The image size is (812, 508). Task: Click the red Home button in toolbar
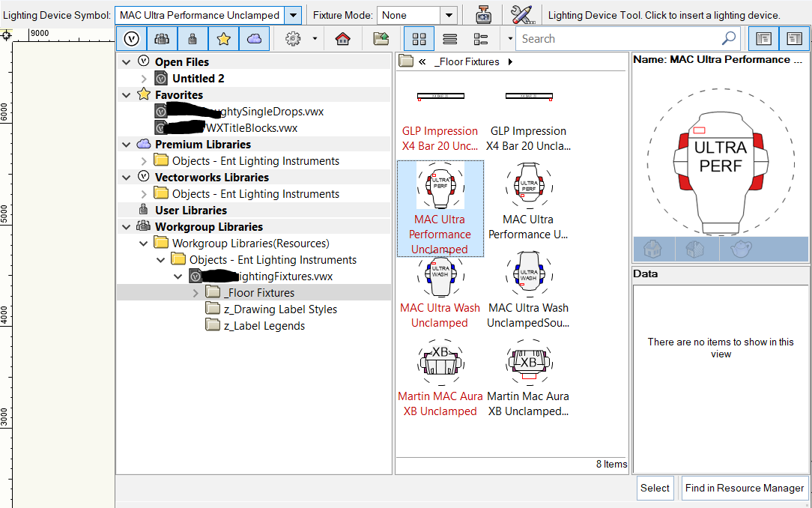pos(342,39)
